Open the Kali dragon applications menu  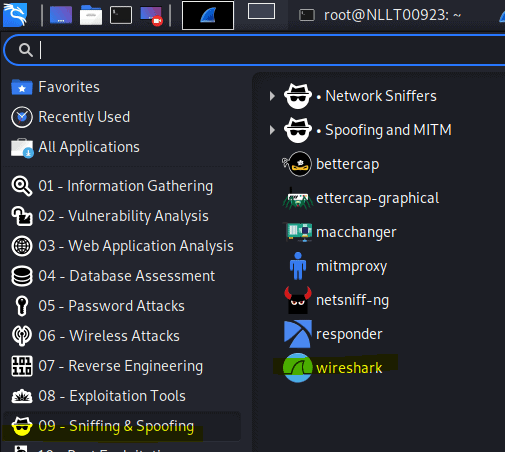pos(15,15)
